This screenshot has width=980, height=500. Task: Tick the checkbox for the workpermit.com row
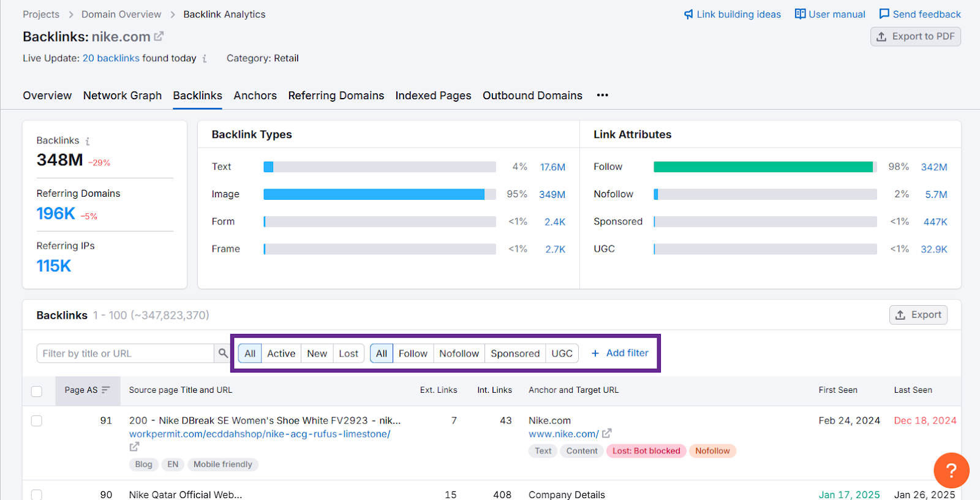[37, 421]
